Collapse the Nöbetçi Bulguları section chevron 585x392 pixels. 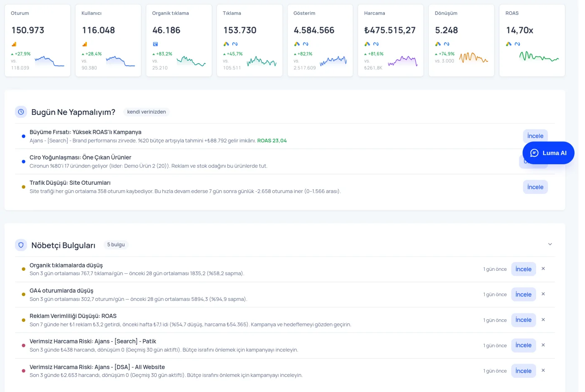click(550, 244)
